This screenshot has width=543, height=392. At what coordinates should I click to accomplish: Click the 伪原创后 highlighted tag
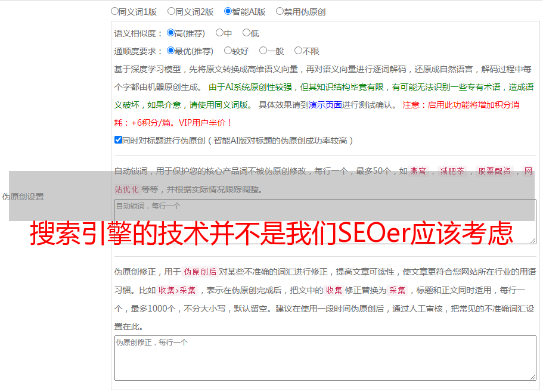coord(200,272)
